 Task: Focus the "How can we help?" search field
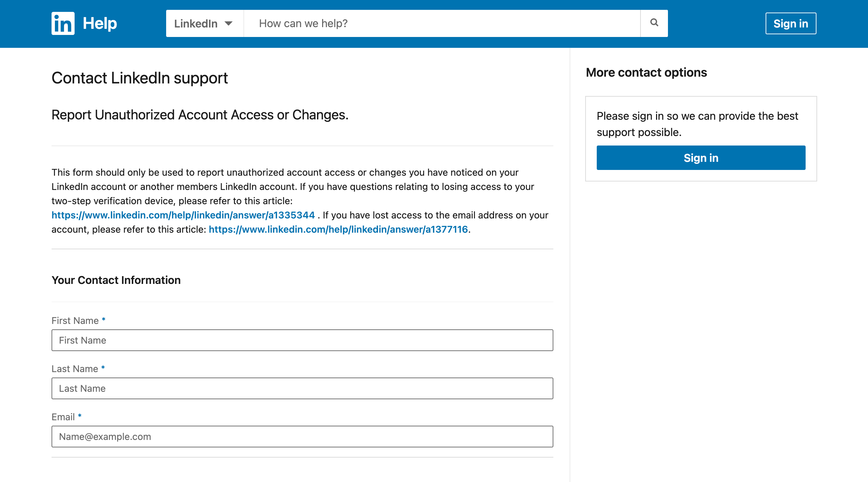(441, 23)
